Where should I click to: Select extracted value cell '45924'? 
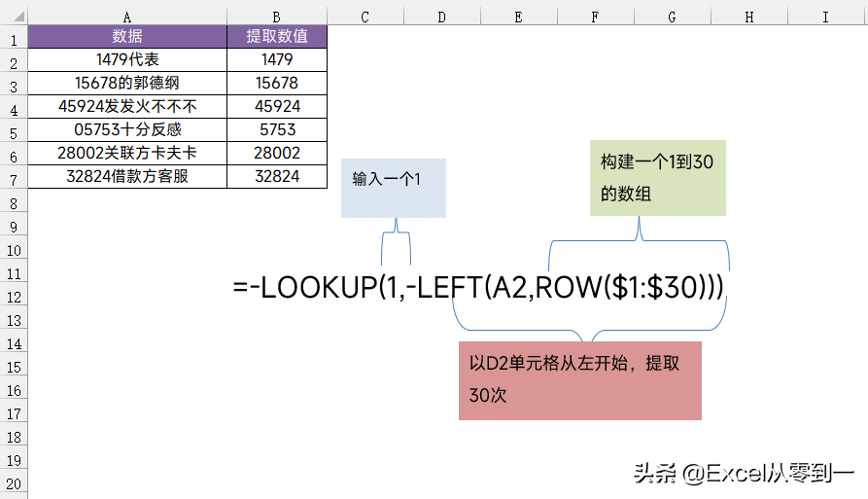coord(277,106)
